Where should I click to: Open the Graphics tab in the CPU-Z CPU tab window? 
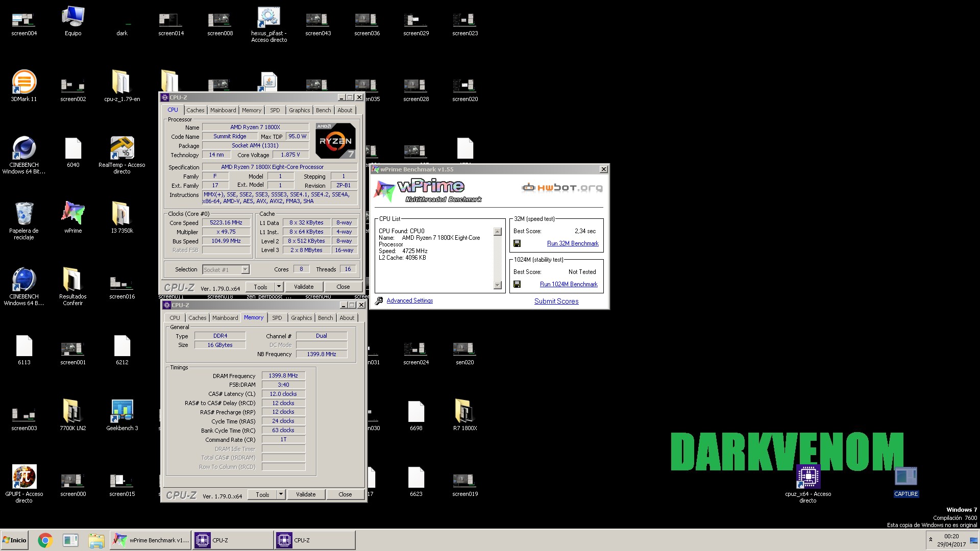299,110
